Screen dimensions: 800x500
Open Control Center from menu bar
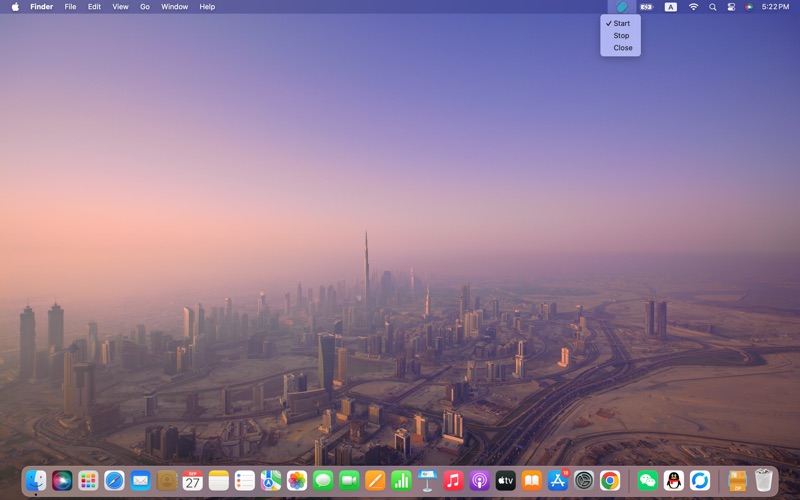pyautogui.click(x=730, y=7)
